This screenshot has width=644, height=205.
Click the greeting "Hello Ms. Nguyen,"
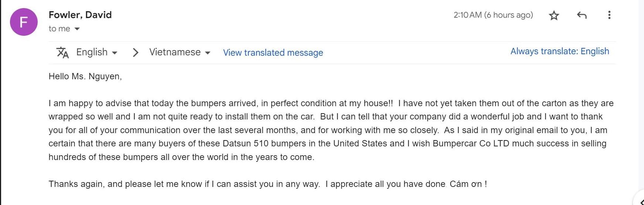coord(85,76)
